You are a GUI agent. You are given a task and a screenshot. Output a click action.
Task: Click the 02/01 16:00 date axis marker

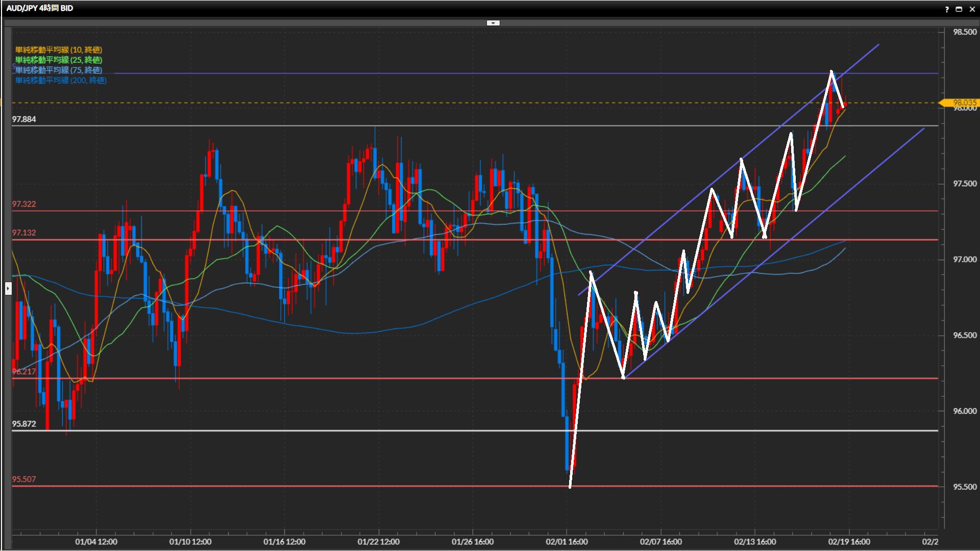point(567,541)
